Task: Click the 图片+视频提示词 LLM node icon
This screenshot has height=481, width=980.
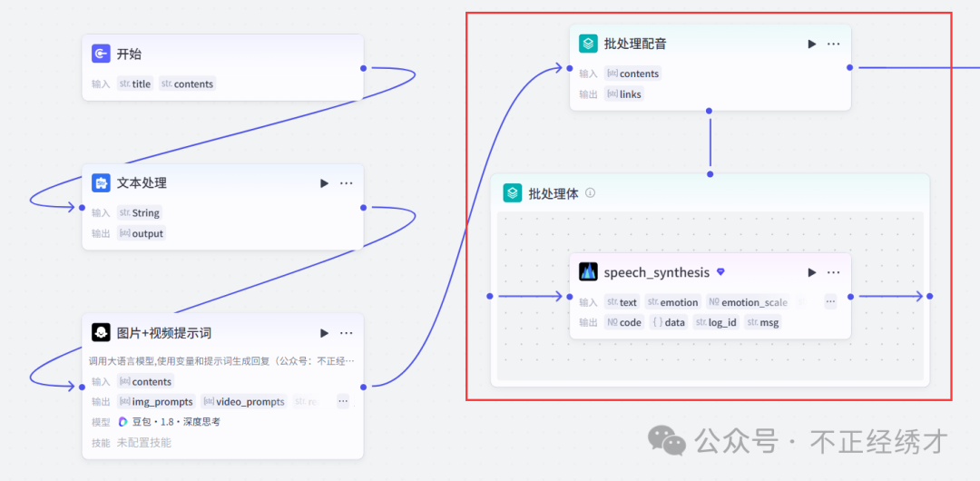Action: 101,333
